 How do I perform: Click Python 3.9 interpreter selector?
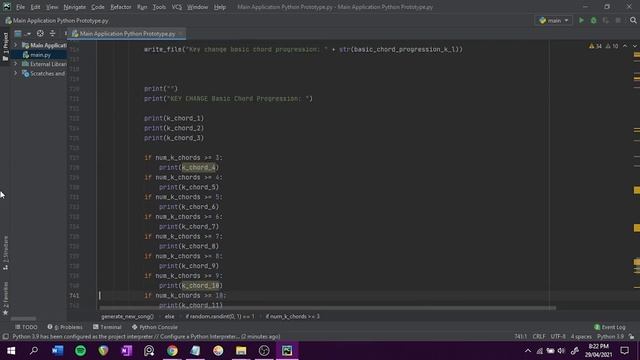pyautogui.click(x=610, y=337)
